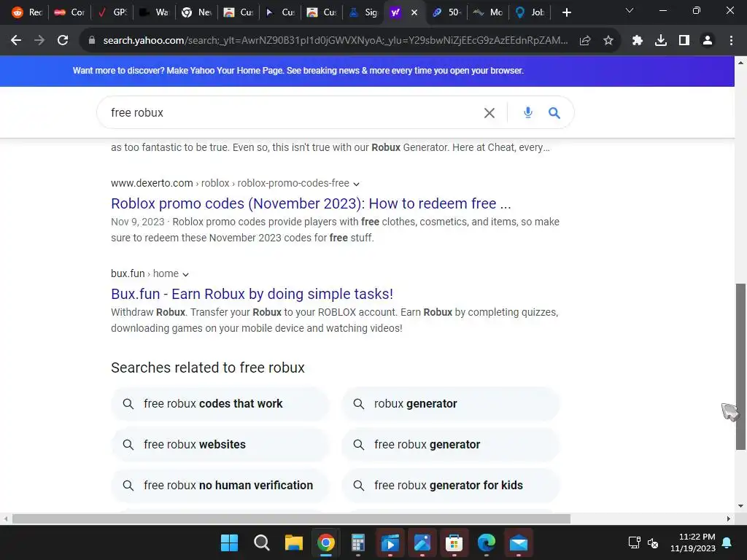Search related term robux generator
Image resolution: width=747 pixels, height=560 pixels.
click(450, 404)
